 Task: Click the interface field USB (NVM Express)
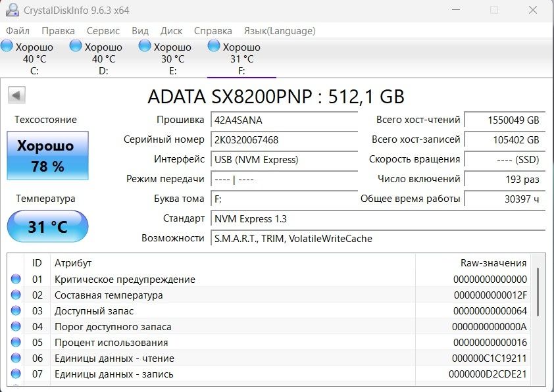coord(284,160)
